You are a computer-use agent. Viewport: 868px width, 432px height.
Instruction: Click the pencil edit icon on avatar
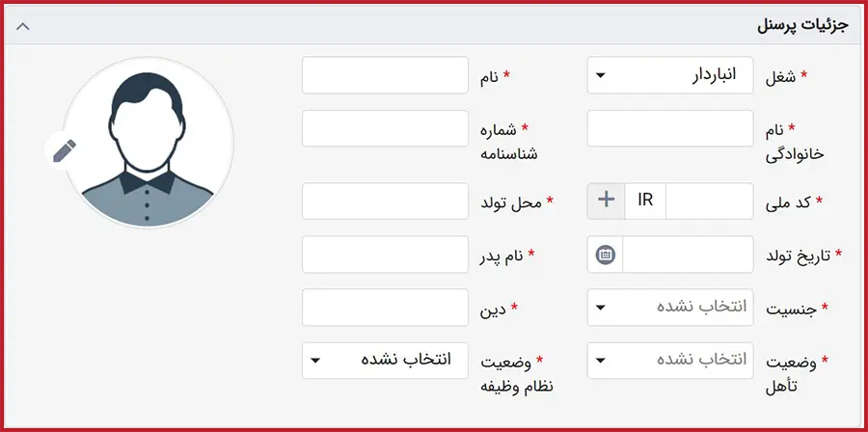tap(64, 150)
